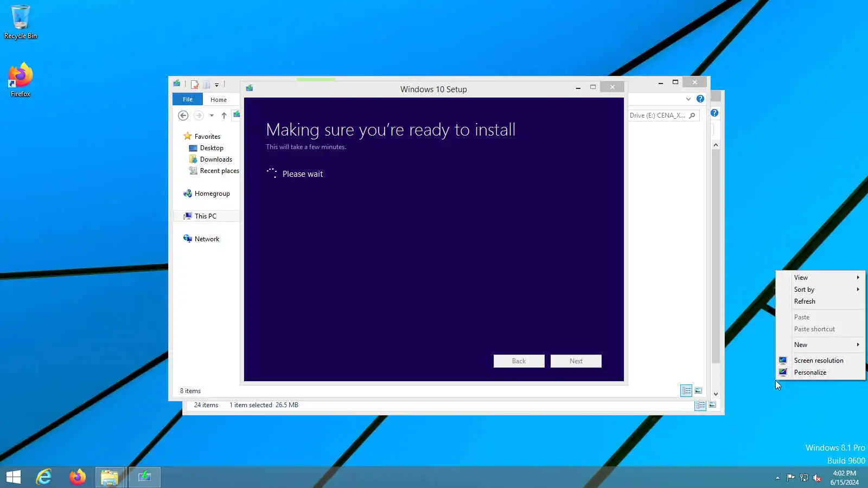Screen dimensions: 868x488
Task: Open Recent places in navigation pane
Action: [214, 170]
